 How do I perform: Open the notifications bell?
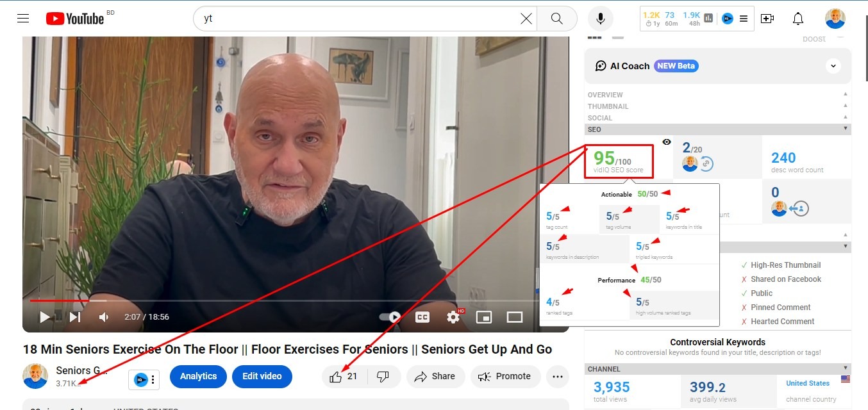click(x=798, y=19)
